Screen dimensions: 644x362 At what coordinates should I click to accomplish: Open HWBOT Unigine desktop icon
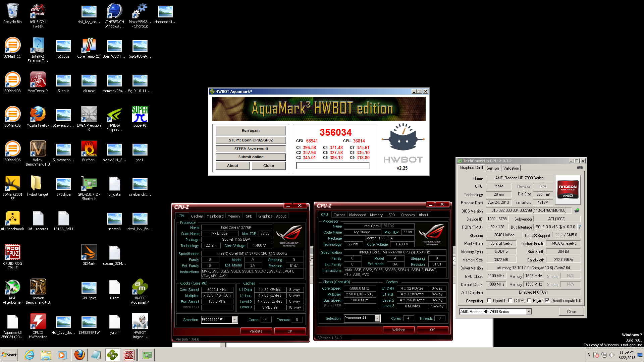140,326
